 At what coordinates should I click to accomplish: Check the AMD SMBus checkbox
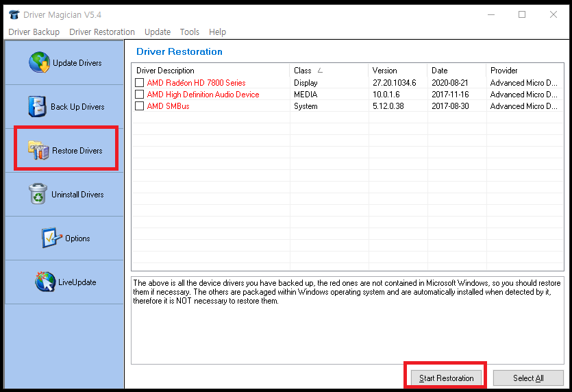[139, 106]
